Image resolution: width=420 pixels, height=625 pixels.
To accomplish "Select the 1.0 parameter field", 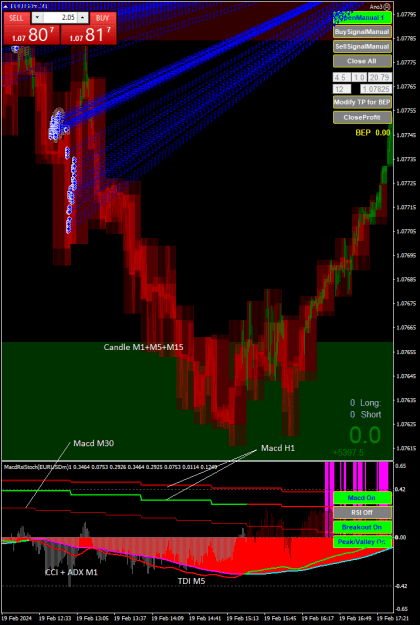I will pos(359,77).
